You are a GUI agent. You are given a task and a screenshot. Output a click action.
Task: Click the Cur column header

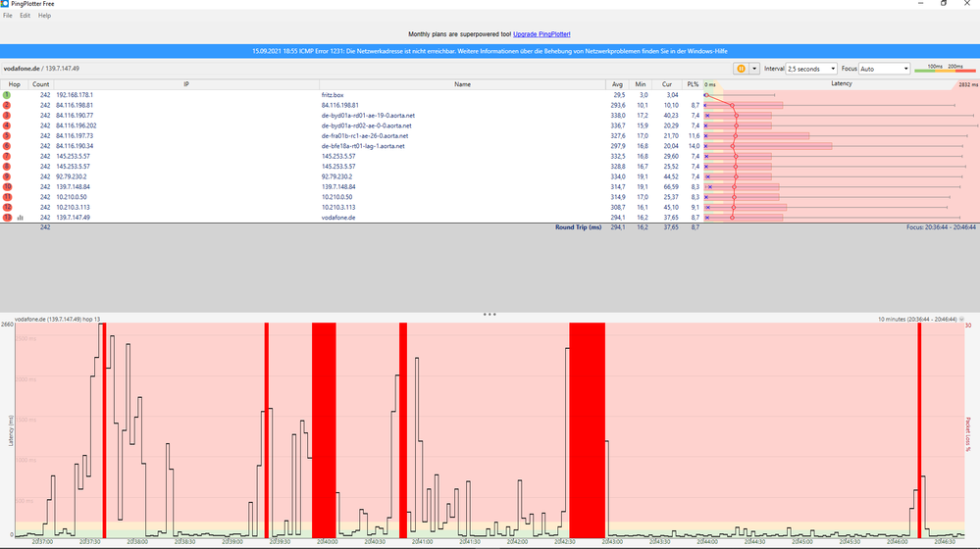pos(667,84)
